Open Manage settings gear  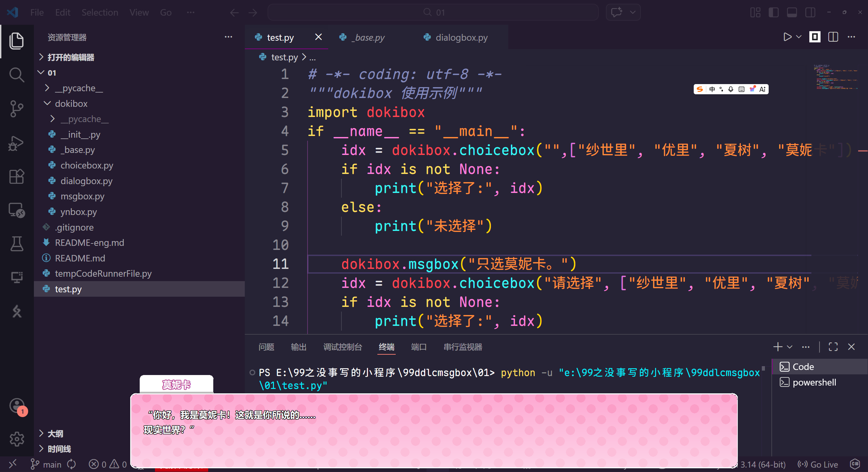tap(16, 439)
